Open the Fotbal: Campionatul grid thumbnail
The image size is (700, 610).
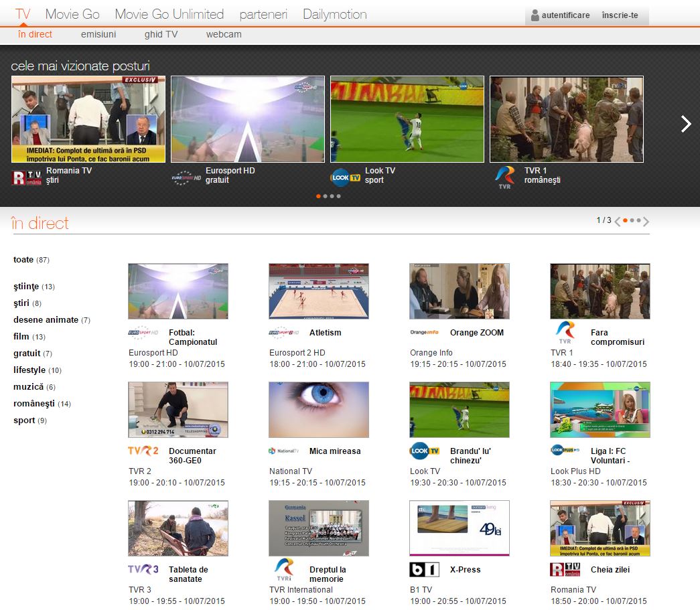click(178, 291)
